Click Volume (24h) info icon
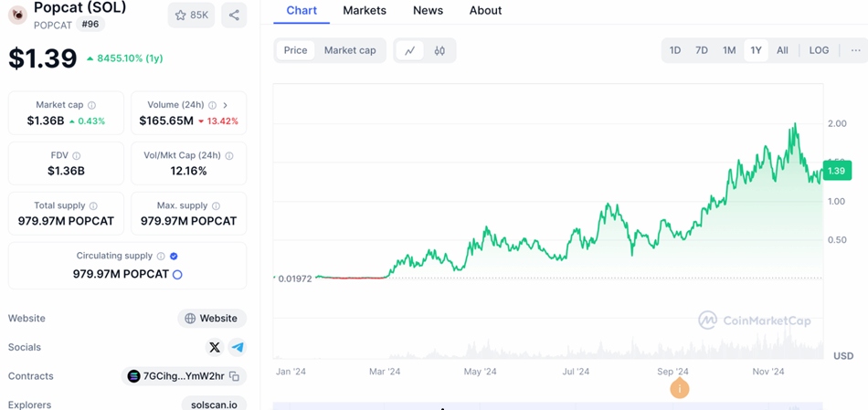Viewport: 868px width, 410px height. point(212,105)
